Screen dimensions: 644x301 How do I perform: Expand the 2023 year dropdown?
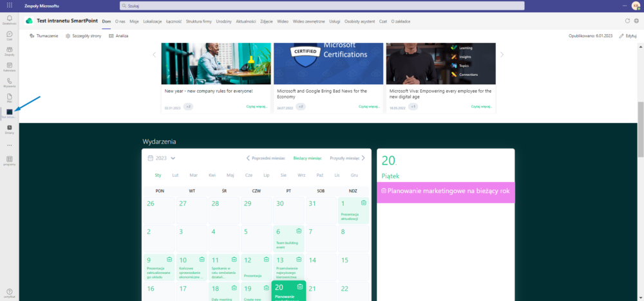[162, 158]
